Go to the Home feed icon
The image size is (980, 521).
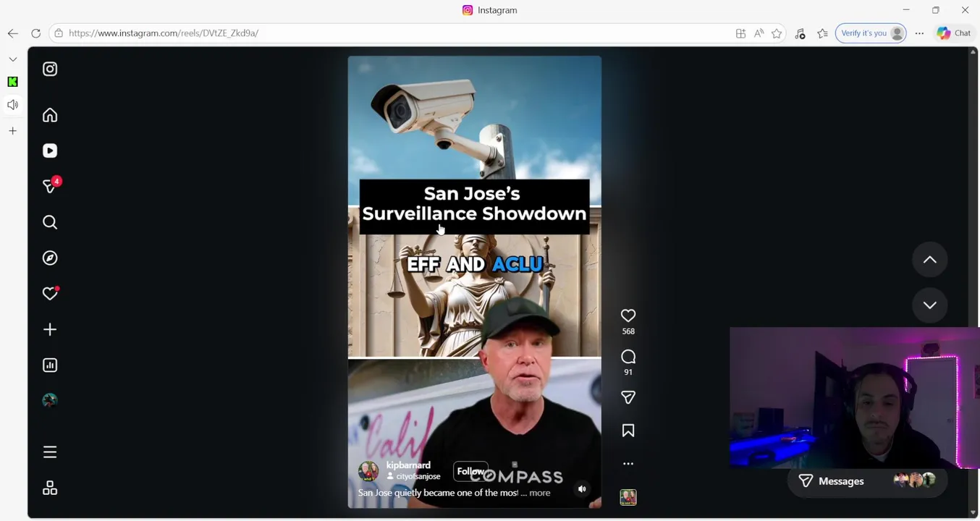(50, 115)
